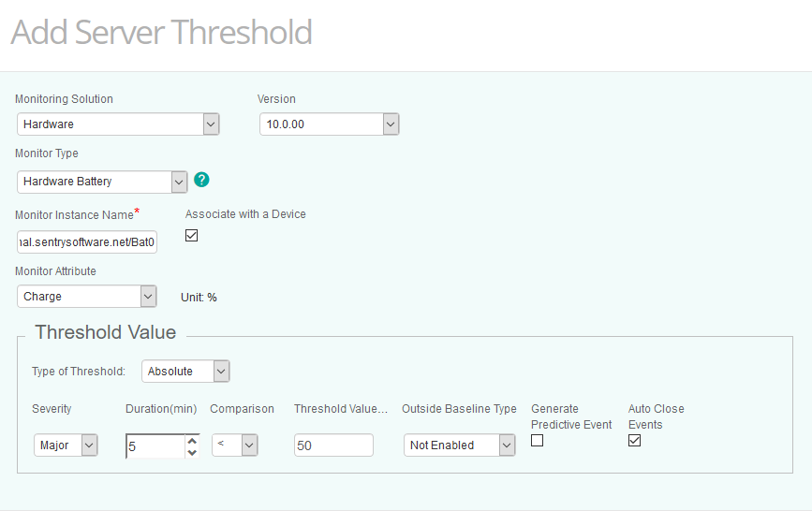Open the Severity dropdown set to Major
The width and height of the screenshot is (812, 511).
point(66,445)
